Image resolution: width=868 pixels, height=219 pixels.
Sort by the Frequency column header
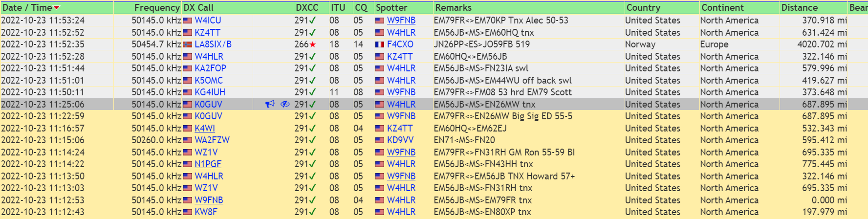(156, 8)
